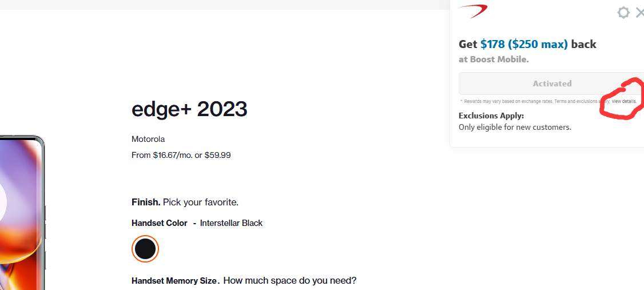Open the view details link
Viewport: 644px width, 290px height.
click(624, 101)
